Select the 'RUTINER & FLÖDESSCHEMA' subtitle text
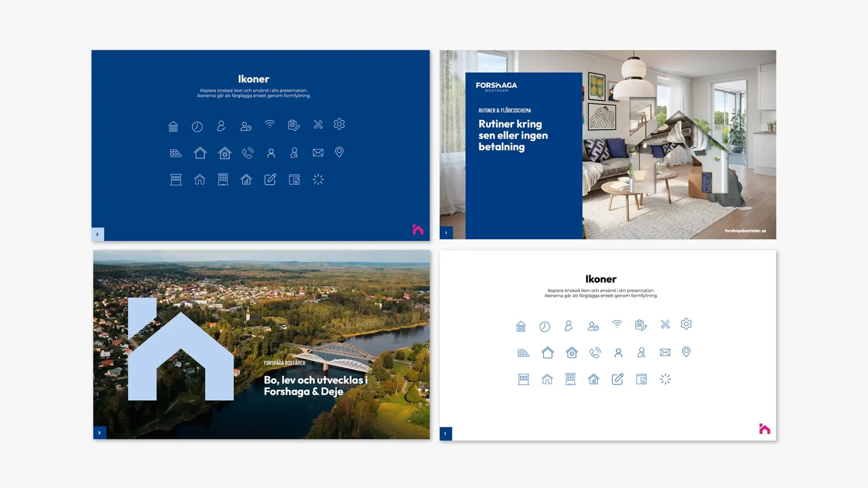 coord(505,110)
